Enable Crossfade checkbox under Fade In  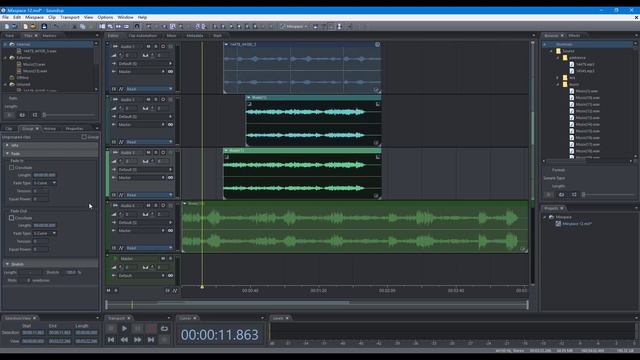tap(11, 168)
